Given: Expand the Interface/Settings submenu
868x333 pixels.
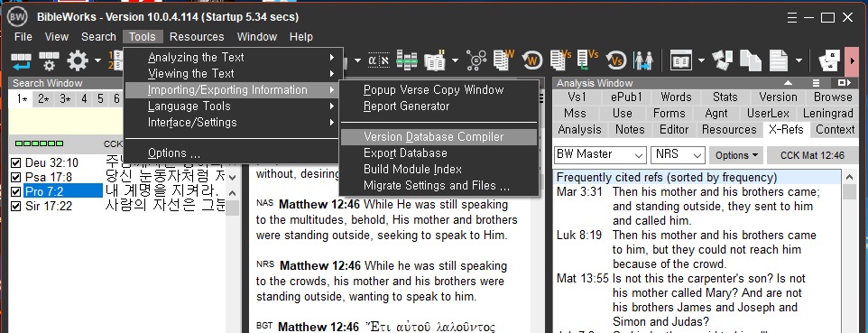Looking at the screenshot, I should (231, 122).
